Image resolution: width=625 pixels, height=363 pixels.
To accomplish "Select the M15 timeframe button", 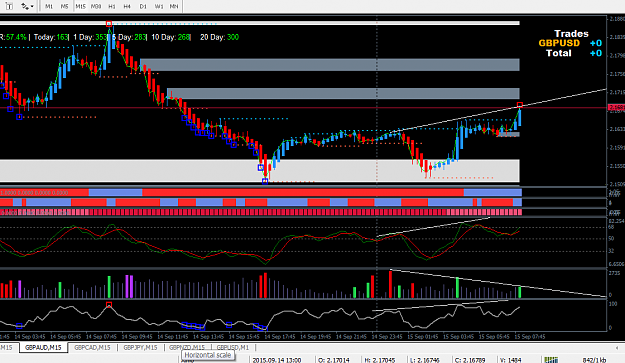I will 81,6.
